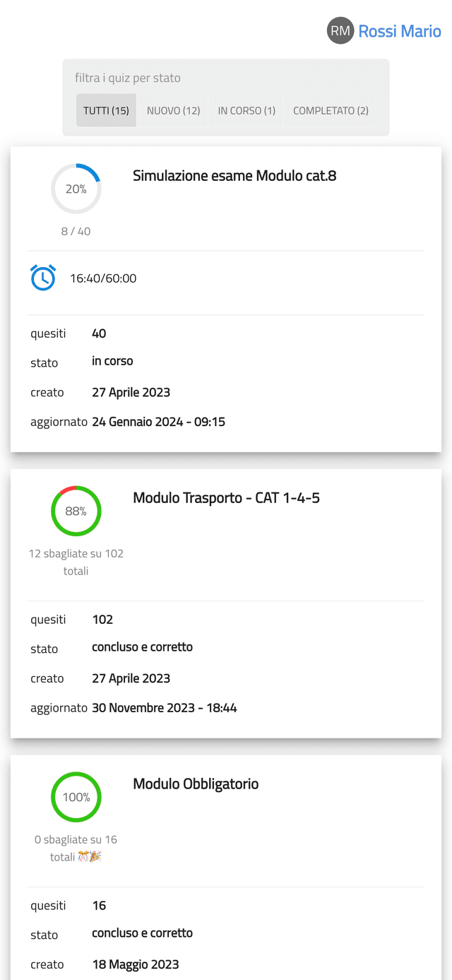Open the Rossi Mario profile link
Image resolution: width=452 pixels, height=980 pixels.
click(x=400, y=31)
